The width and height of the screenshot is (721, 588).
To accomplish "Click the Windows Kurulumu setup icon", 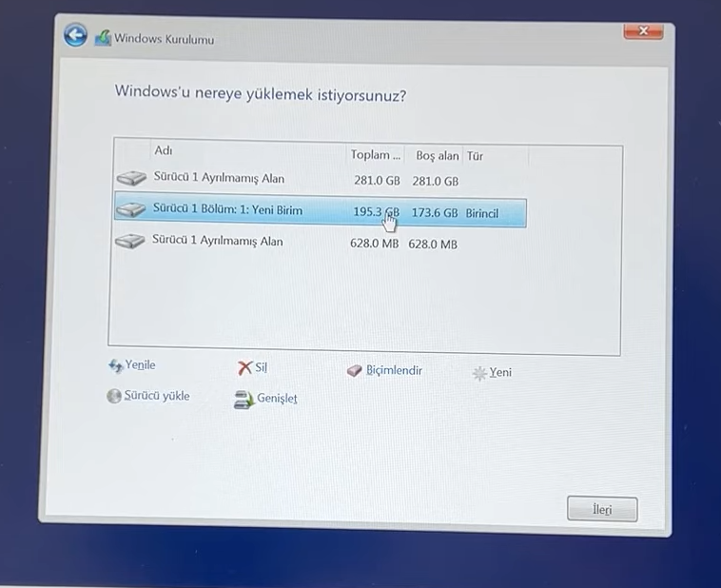I will click(103, 38).
